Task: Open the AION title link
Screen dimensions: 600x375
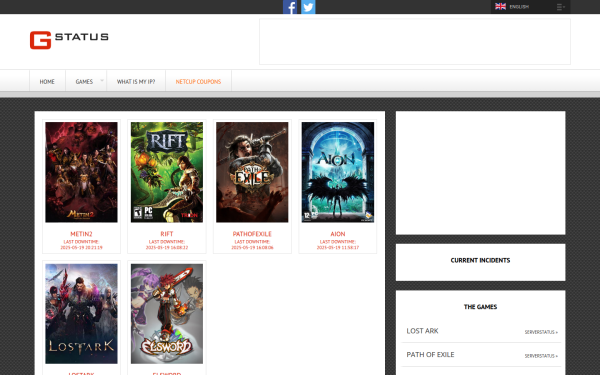Action: tap(338, 234)
